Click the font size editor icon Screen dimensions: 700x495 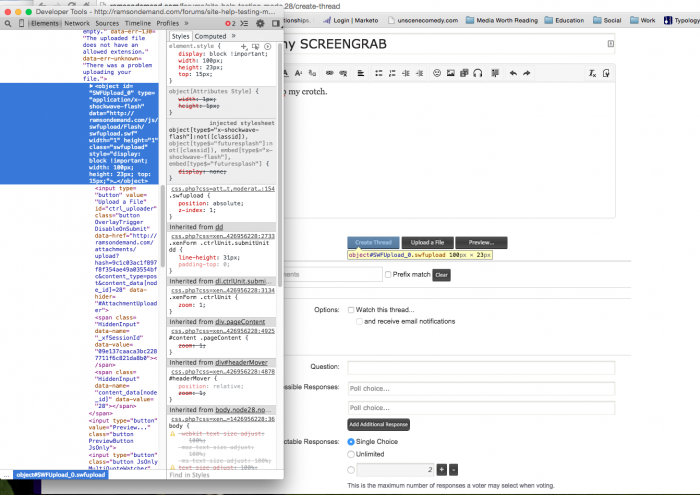pyautogui.click(x=299, y=73)
